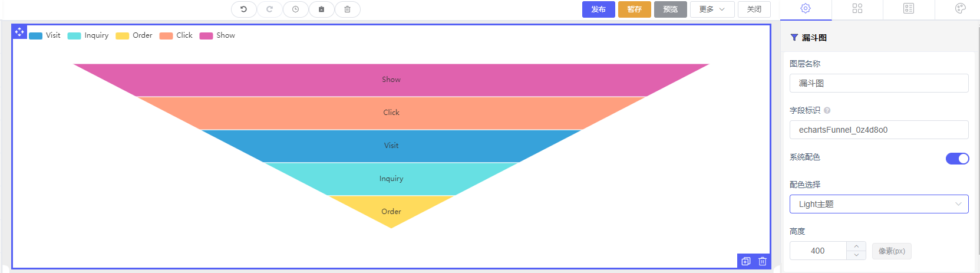
Task: Click the clipboard icon in the top toolbar
Action: click(321, 9)
